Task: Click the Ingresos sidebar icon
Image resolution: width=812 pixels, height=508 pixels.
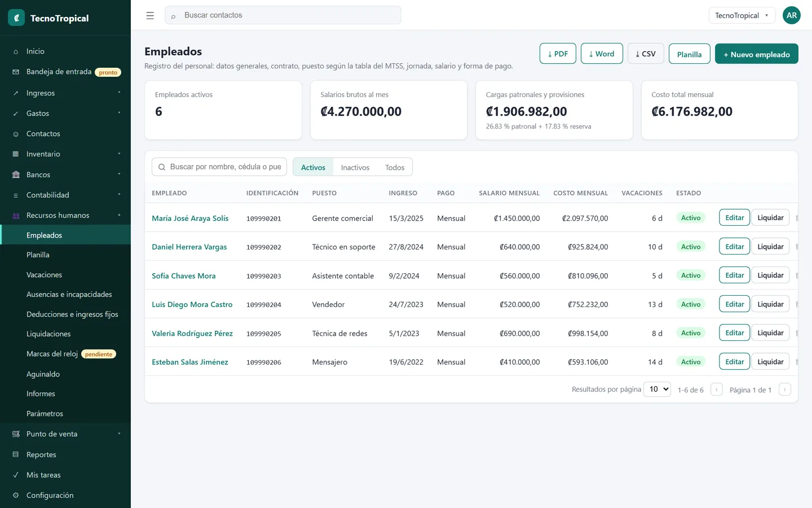Action: tap(16, 93)
